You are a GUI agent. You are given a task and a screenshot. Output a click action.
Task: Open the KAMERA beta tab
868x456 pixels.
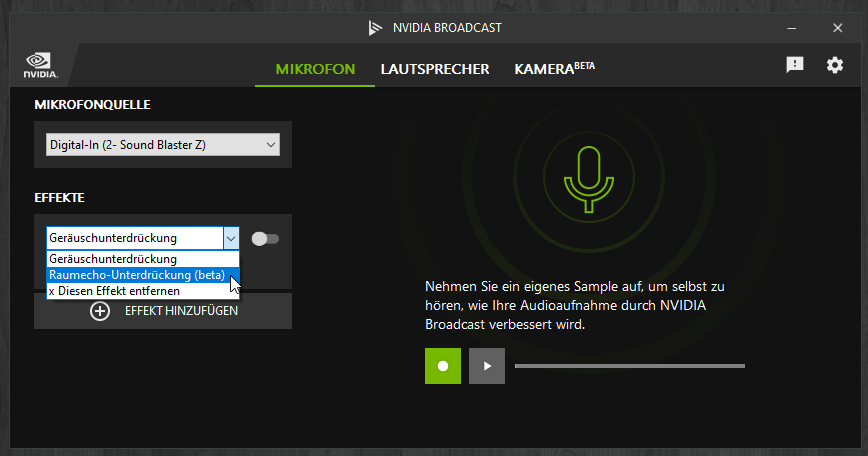[554, 69]
